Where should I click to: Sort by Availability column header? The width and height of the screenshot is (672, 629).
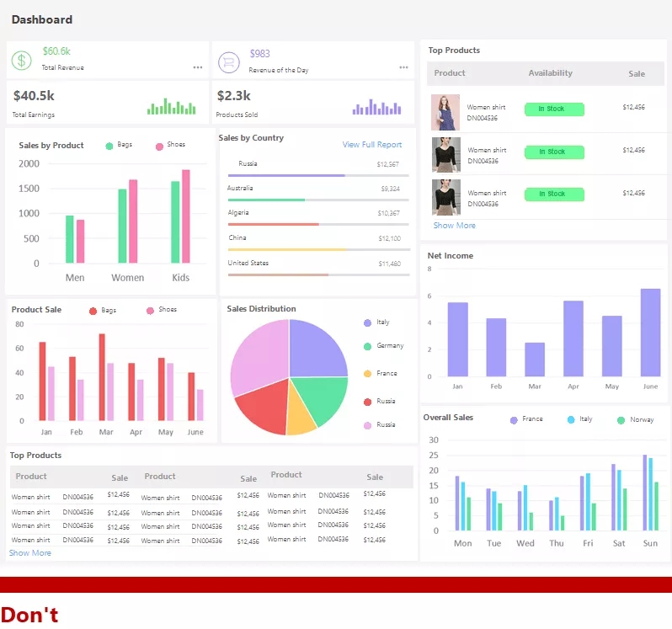click(x=550, y=73)
